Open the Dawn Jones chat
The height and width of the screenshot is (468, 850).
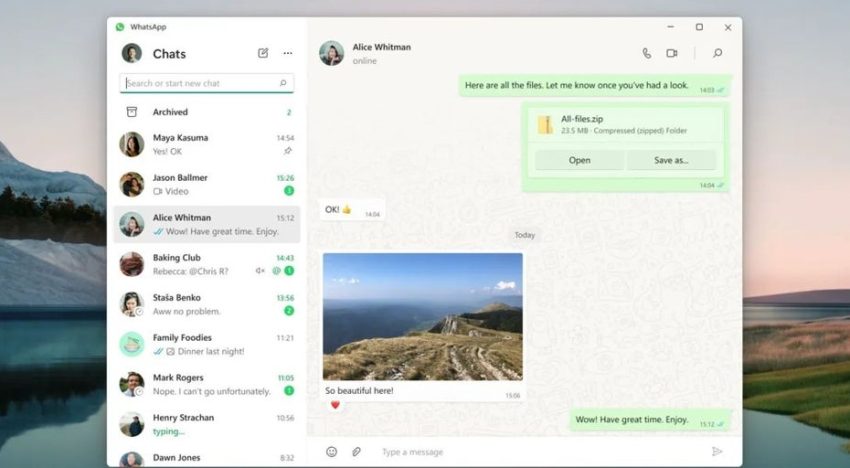click(x=207, y=457)
